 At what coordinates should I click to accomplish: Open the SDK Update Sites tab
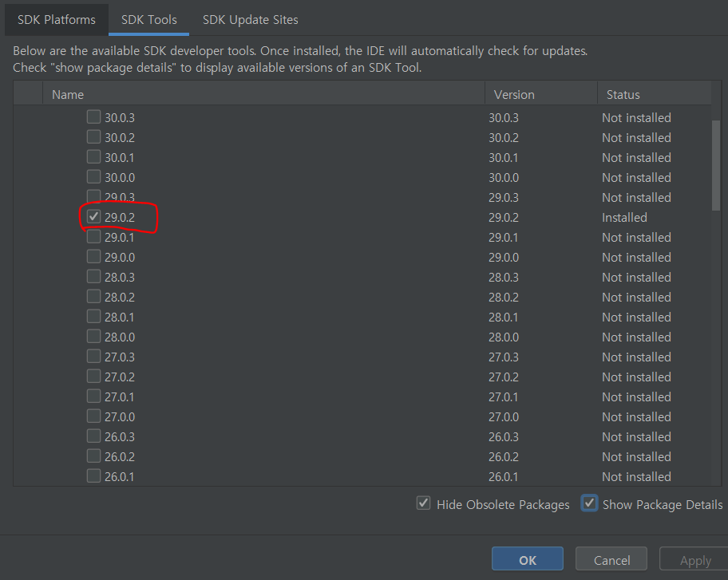[x=251, y=20]
